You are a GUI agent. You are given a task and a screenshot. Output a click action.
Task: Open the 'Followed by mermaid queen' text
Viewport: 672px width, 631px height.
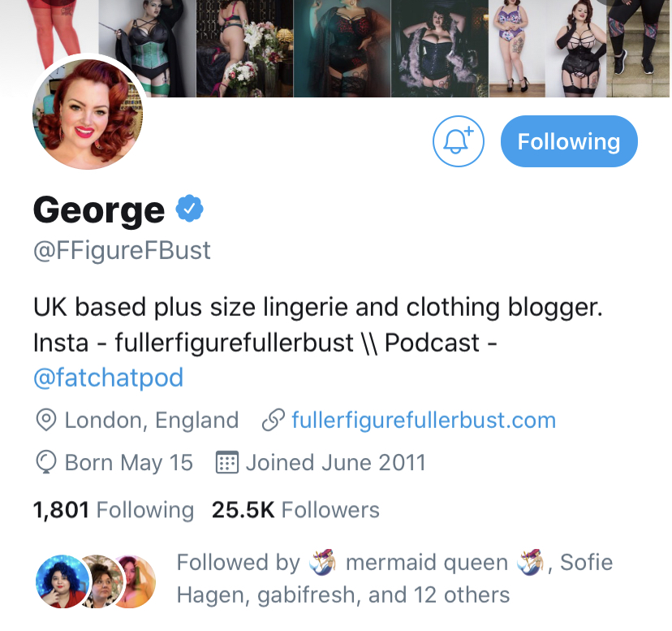pos(394,578)
